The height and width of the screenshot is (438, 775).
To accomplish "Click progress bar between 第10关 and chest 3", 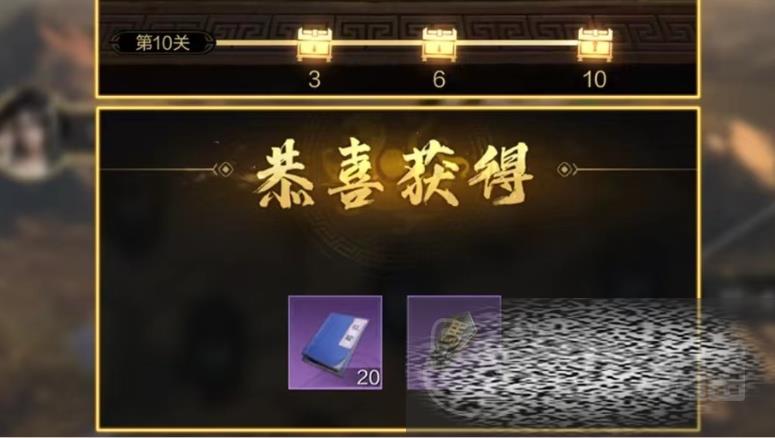I will click(x=256, y=43).
